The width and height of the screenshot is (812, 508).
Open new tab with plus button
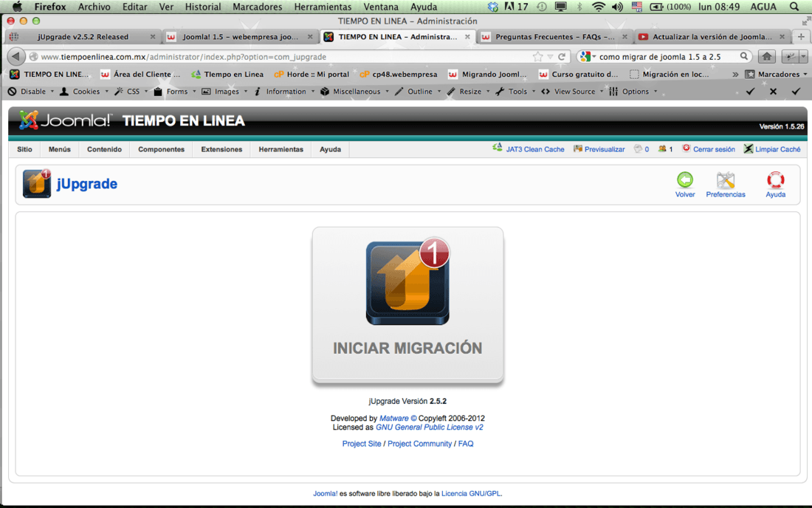click(x=801, y=37)
